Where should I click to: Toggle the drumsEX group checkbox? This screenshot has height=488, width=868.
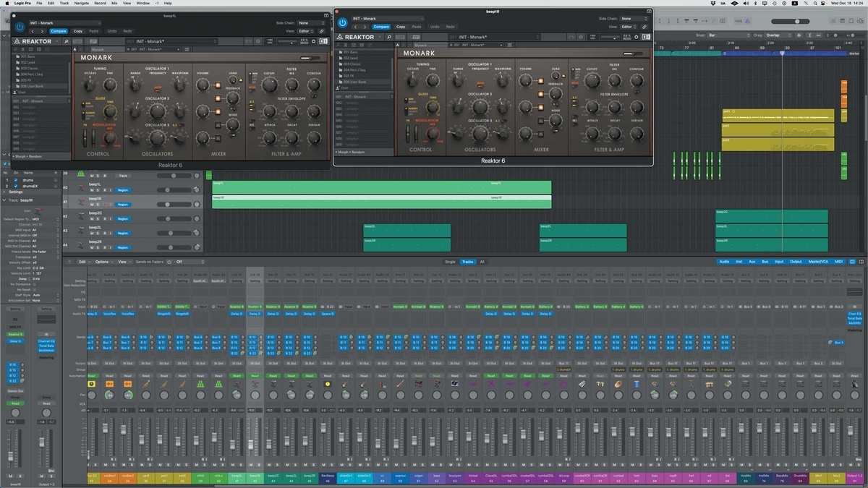[16, 187]
